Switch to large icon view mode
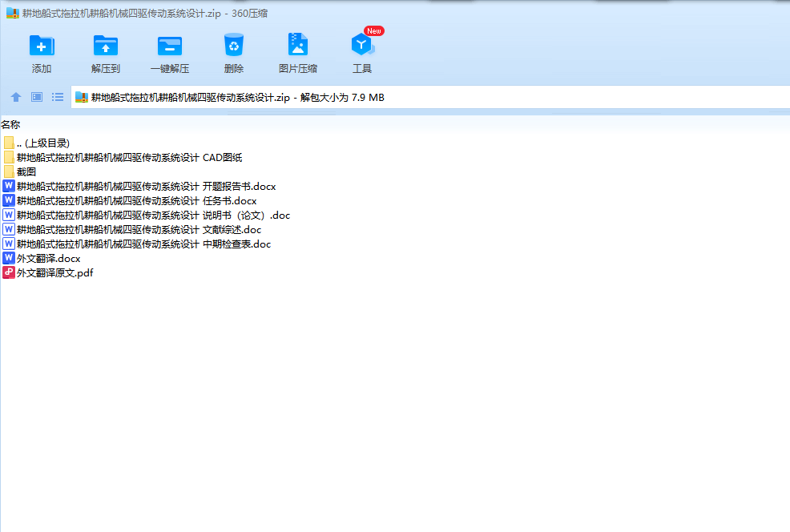Image resolution: width=790 pixels, height=532 pixels. tap(37, 97)
